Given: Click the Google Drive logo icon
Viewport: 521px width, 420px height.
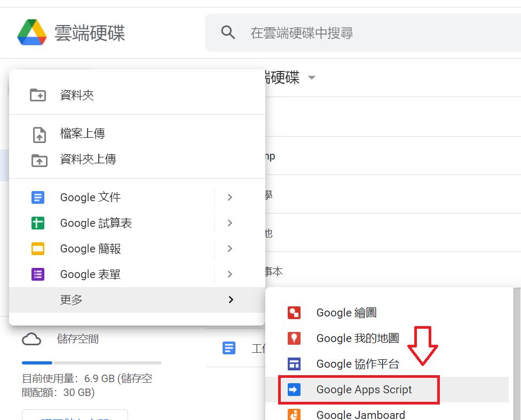Looking at the screenshot, I should pyautogui.click(x=32, y=33).
